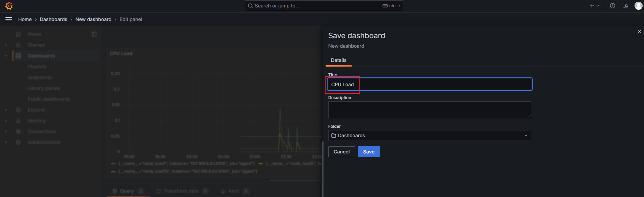Expand the Folder dropdown chevron
The height and width of the screenshot is (197, 644).
click(526, 136)
